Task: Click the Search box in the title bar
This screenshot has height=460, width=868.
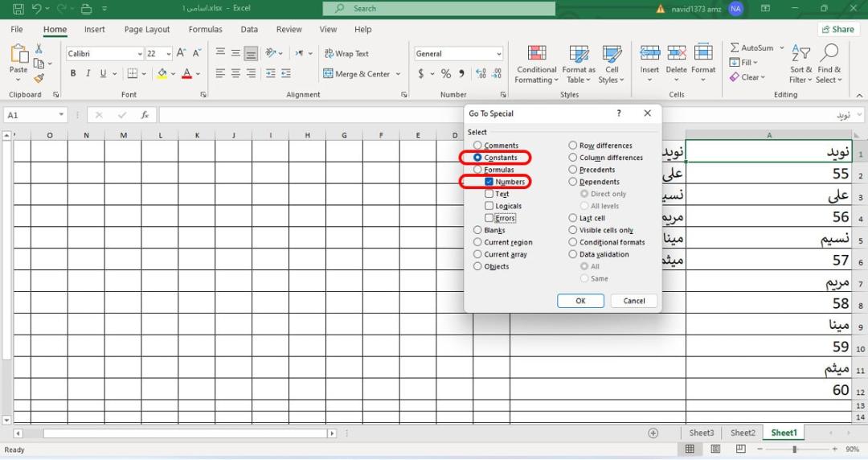Action: pos(439,8)
